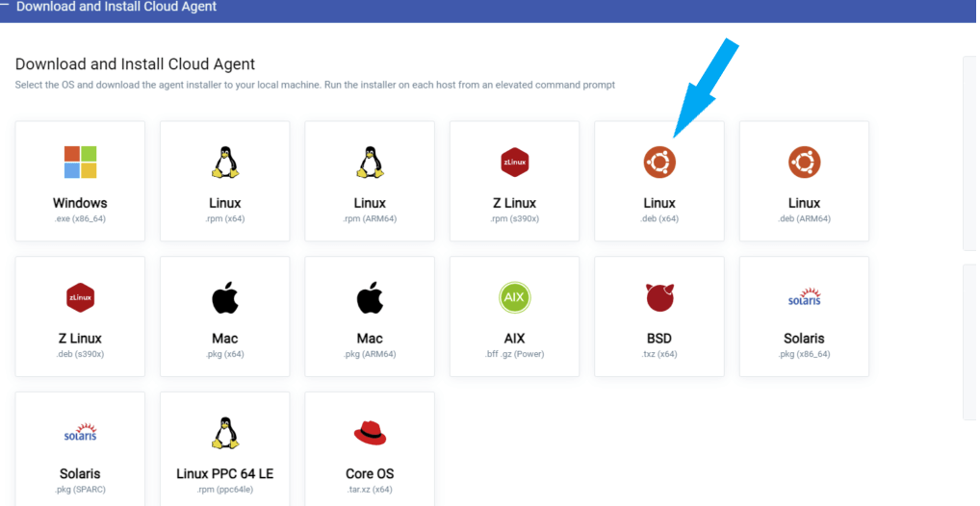The image size is (980, 506).
Task: Select Z Linux .deb (s390x) installer
Action: tap(80, 316)
